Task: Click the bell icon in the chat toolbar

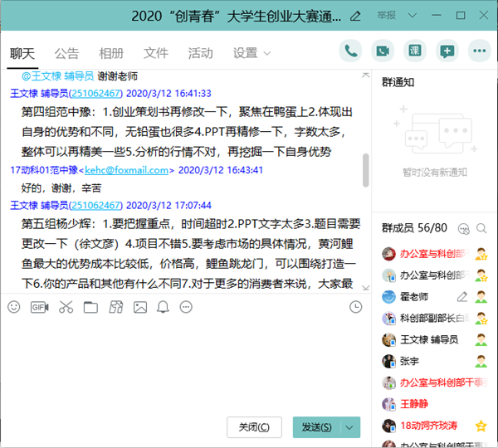Action: (x=163, y=307)
